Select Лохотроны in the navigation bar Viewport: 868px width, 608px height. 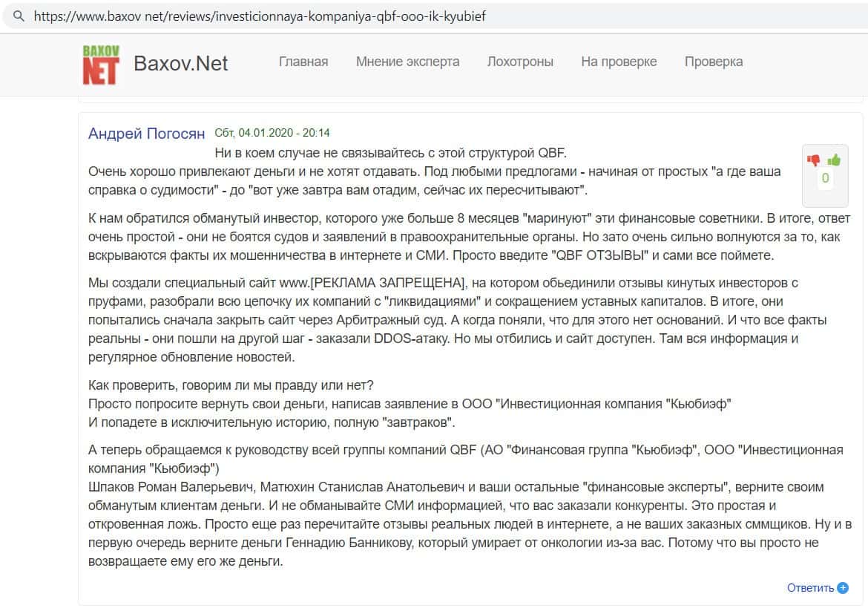tap(520, 62)
